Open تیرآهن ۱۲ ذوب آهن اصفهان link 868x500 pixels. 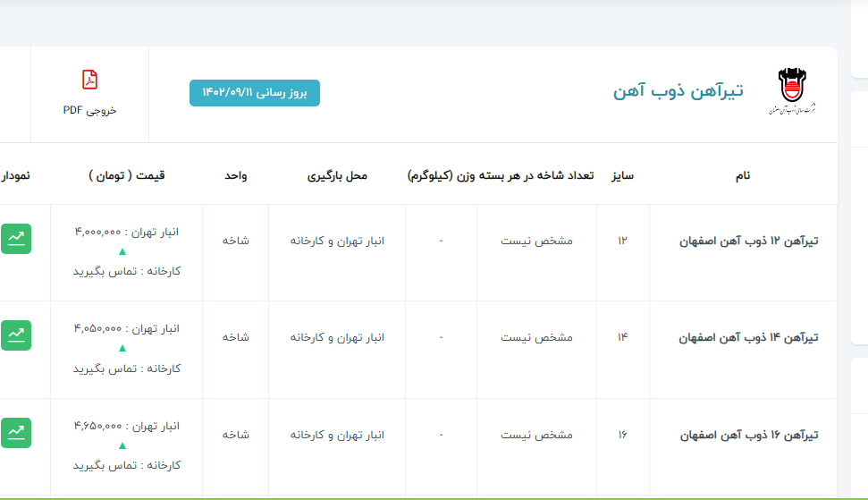tap(749, 241)
